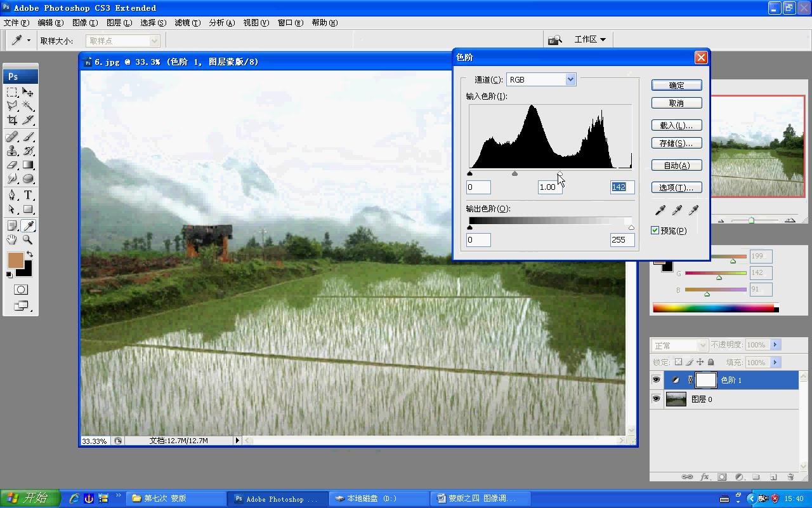Select the Notes tool
The height and width of the screenshot is (508, 812).
pyautogui.click(x=12, y=225)
